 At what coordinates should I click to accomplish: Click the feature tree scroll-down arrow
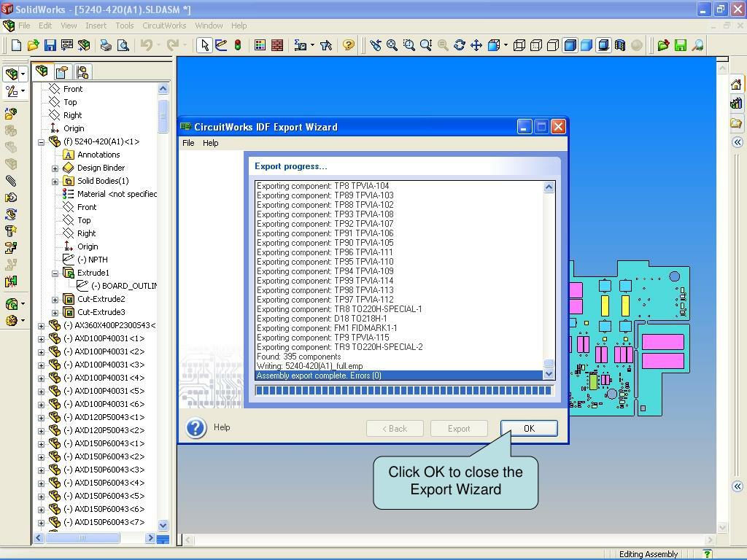[163, 525]
